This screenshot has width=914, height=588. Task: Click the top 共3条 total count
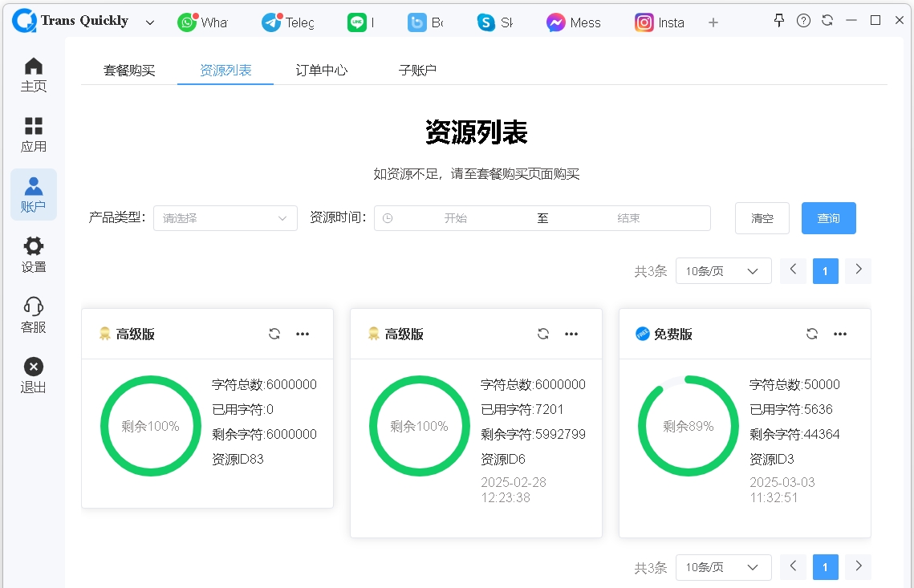pyautogui.click(x=651, y=271)
